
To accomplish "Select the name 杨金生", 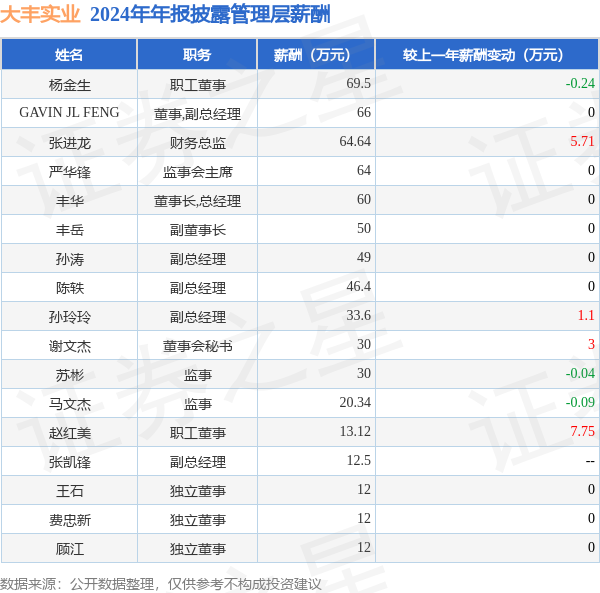I will (70, 85).
